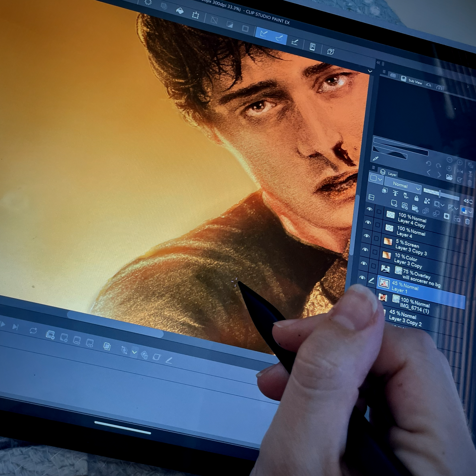Click the Invert selected area icon
Image resolution: width=476 pixels, height=476 pixels.
point(230,24)
